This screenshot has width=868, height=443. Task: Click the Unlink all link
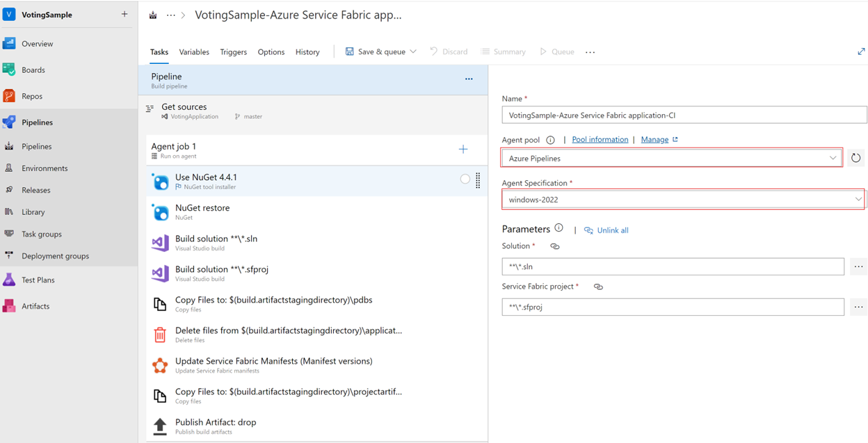pyautogui.click(x=612, y=230)
